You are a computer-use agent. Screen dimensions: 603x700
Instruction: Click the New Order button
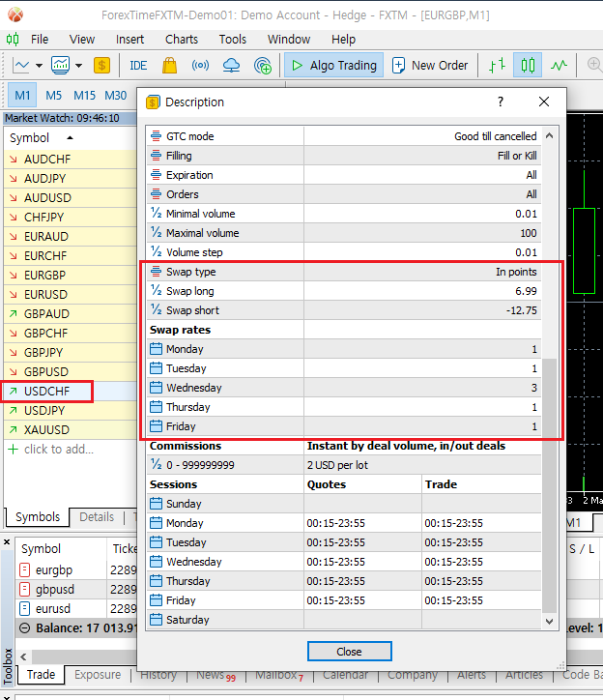pyautogui.click(x=430, y=65)
